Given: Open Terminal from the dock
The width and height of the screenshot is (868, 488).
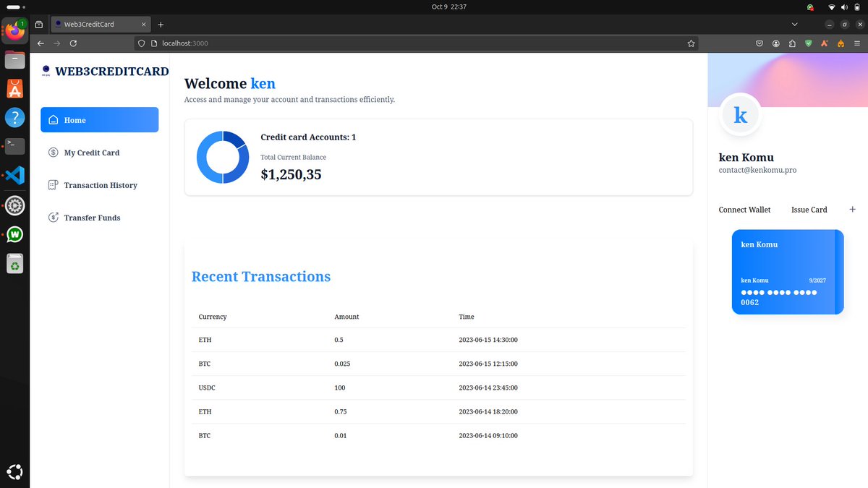Looking at the screenshot, I should click(14, 146).
